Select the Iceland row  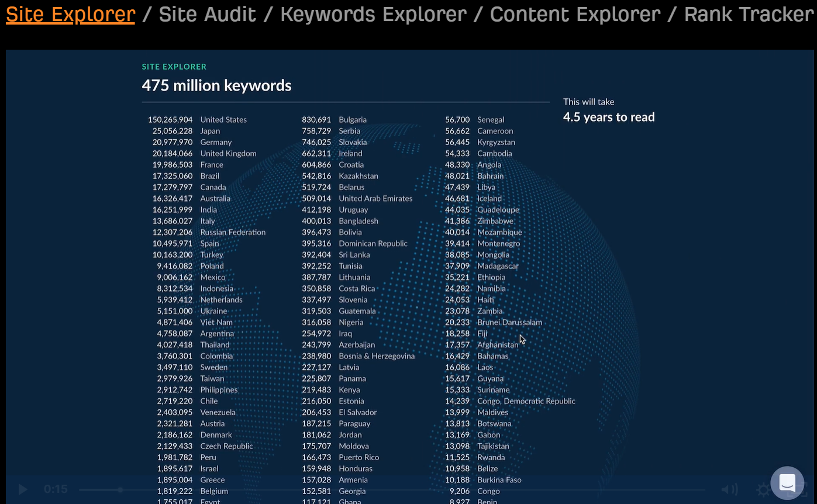pyautogui.click(x=474, y=198)
